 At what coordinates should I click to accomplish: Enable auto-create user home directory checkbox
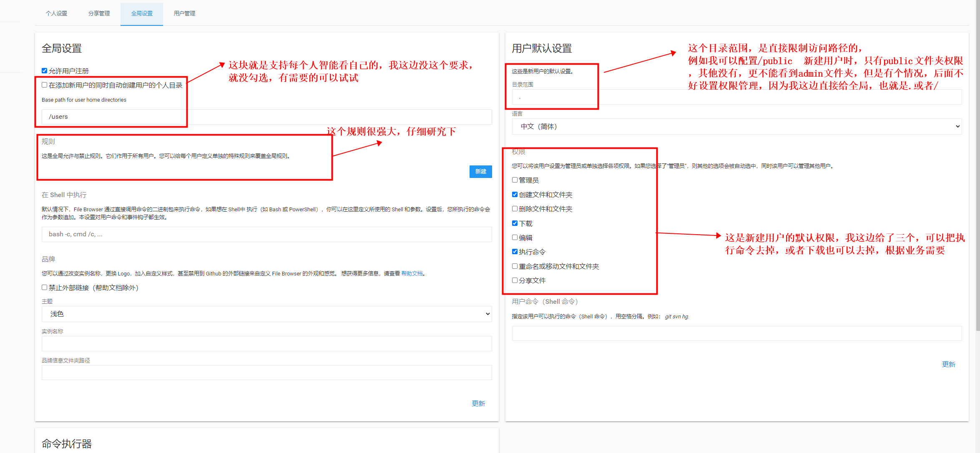coord(45,85)
